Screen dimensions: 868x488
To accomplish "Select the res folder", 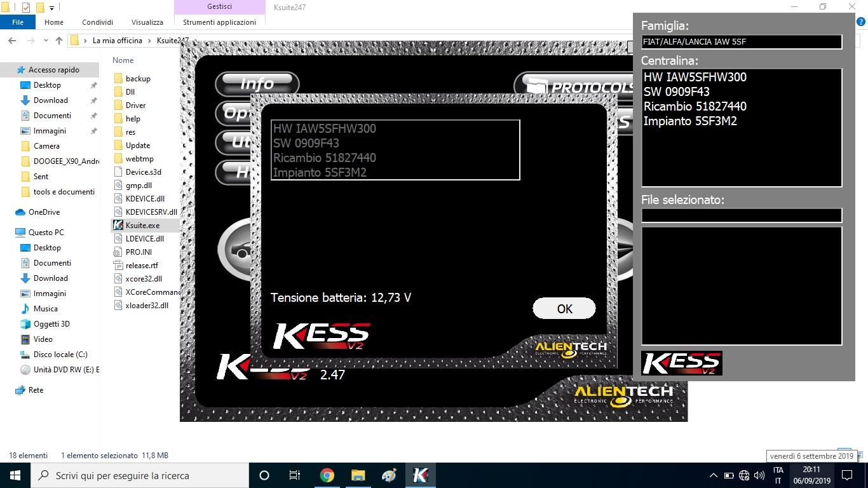I will (130, 132).
